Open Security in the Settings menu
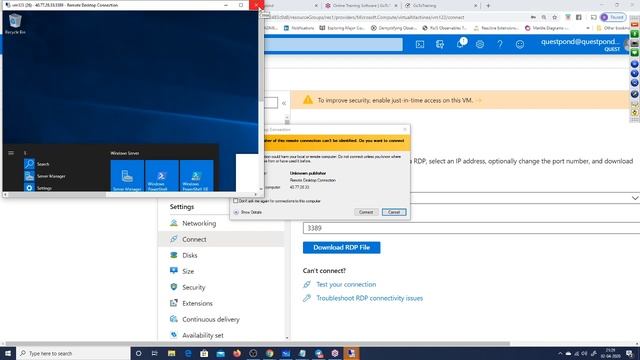Image resolution: width=640 pixels, height=360 pixels. pos(221,287)
